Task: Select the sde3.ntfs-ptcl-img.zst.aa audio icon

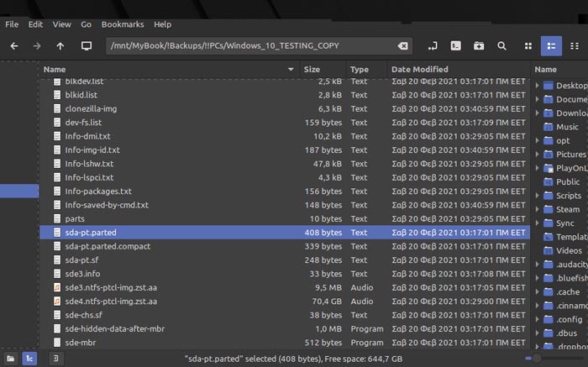Action: tap(57, 287)
